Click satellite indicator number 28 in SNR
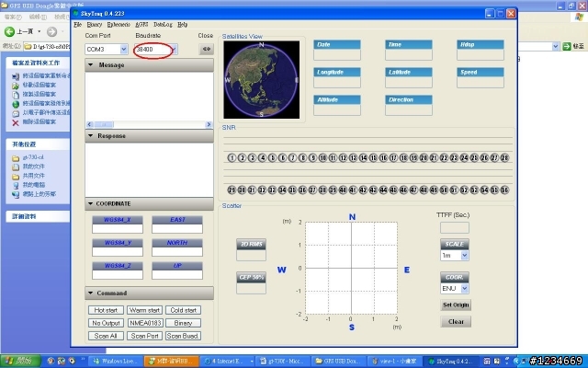The height and width of the screenshot is (368, 588). click(504, 157)
